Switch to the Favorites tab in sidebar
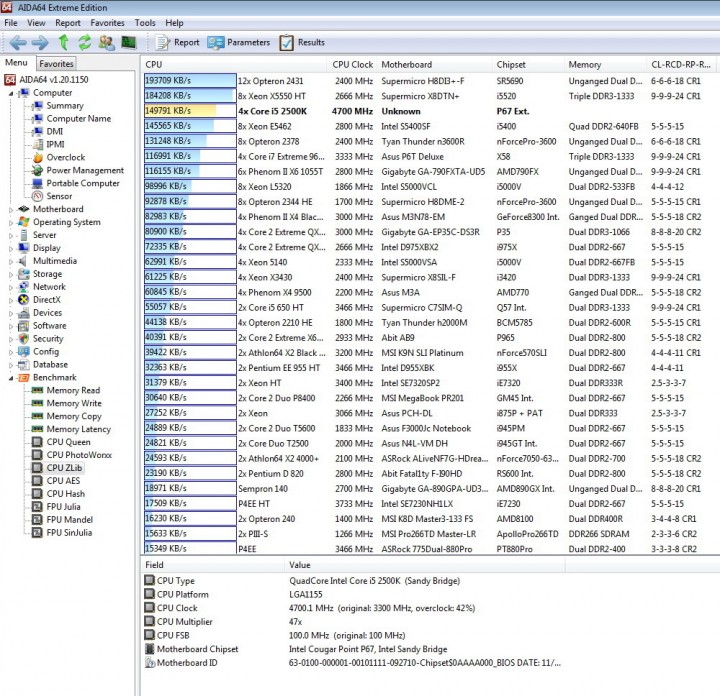The height and width of the screenshot is (696, 720). (x=56, y=63)
